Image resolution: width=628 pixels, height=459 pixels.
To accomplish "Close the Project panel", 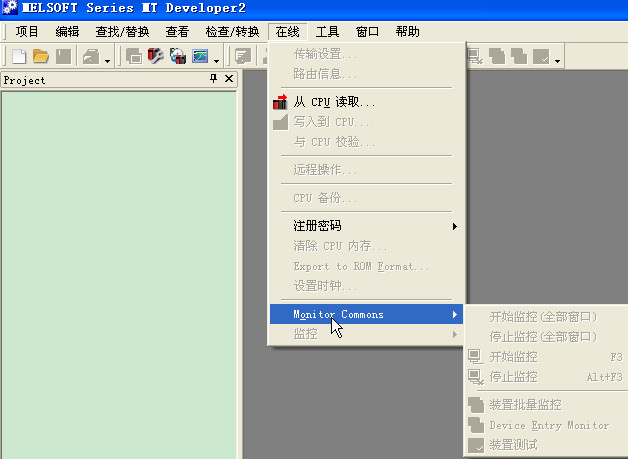I will (x=228, y=79).
